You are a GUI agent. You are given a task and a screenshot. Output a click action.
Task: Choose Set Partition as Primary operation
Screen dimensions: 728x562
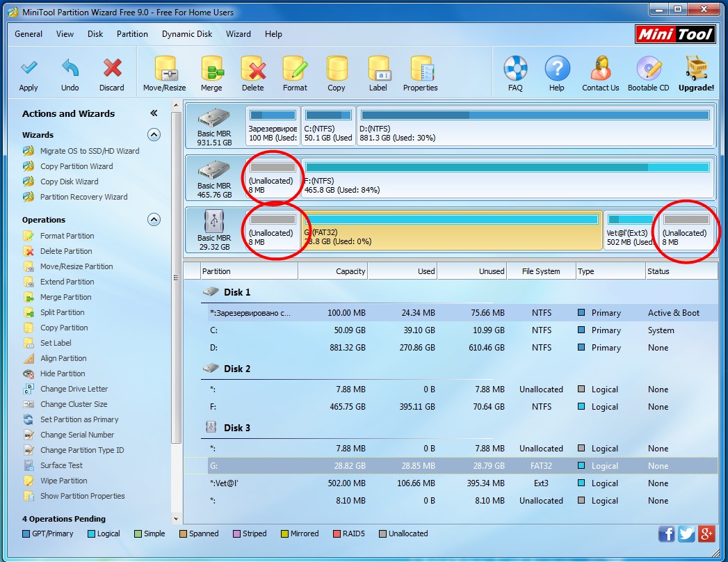pyautogui.click(x=70, y=420)
